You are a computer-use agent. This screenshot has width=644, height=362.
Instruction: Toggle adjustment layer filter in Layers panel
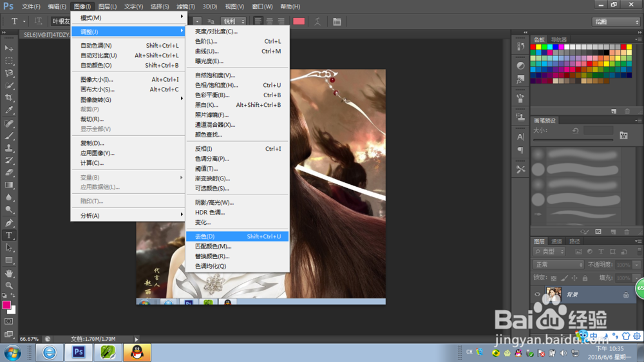pos(590,251)
